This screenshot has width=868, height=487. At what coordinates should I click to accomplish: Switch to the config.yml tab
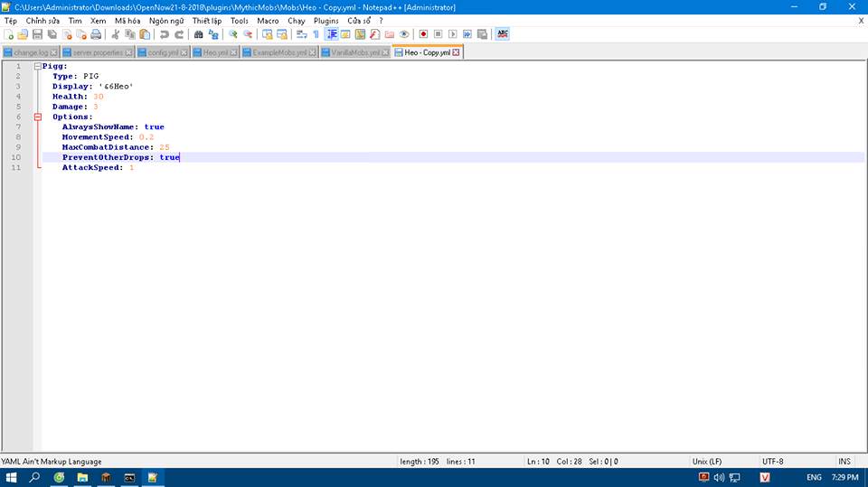(163, 53)
